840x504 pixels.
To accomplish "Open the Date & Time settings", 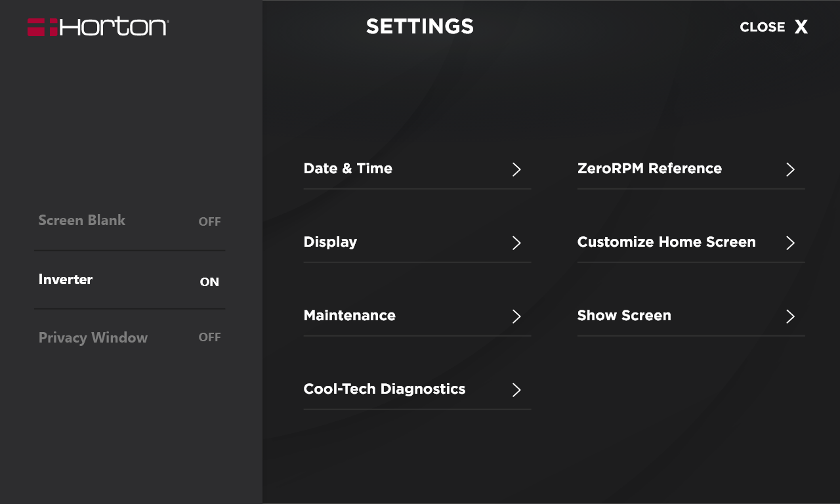I will point(348,169).
